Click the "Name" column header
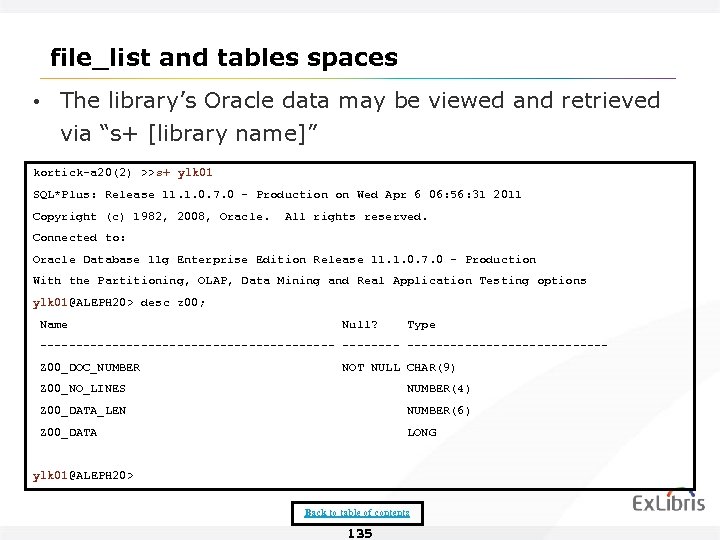 (x=53, y=325)
